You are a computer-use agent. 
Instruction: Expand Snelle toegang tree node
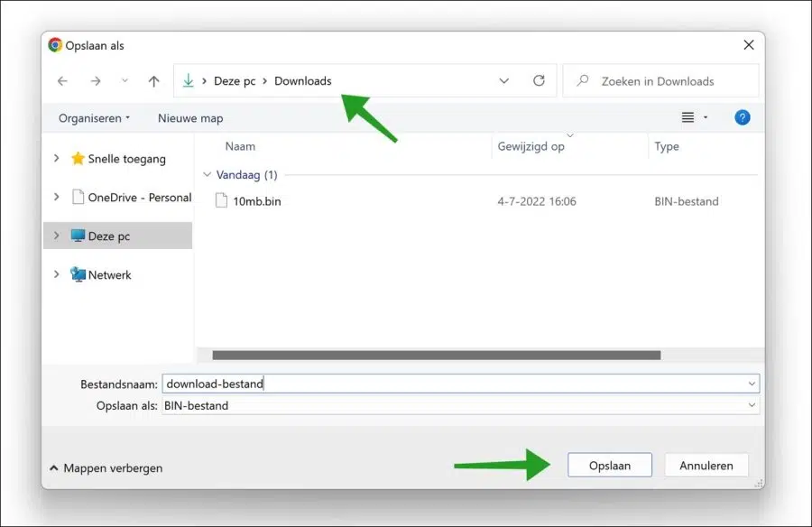tap(57, 158)
